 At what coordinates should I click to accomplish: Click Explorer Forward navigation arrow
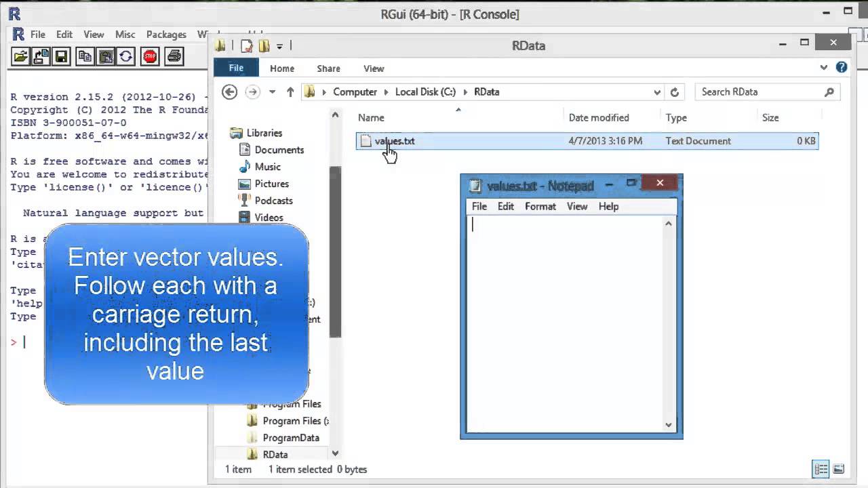[x=252, y=91]
